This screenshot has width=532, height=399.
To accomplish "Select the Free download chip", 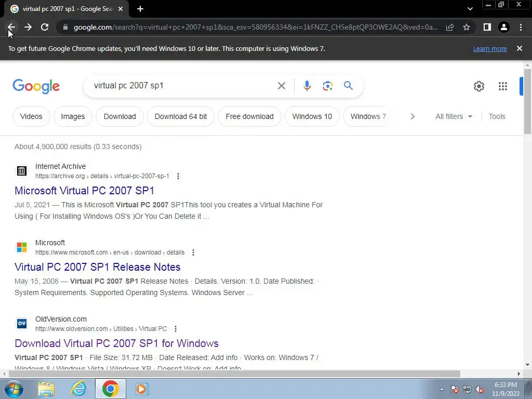I will pyautogui.click(x=250, y=116).
